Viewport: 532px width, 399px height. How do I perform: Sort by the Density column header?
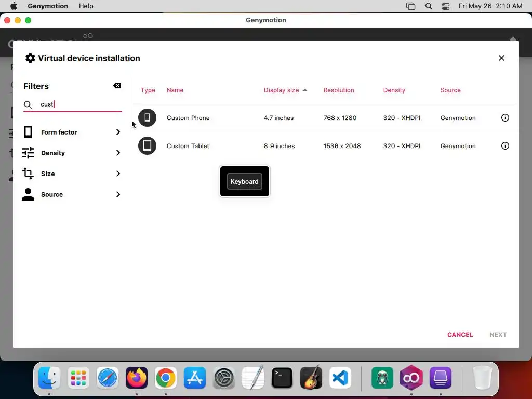[394, 90]
